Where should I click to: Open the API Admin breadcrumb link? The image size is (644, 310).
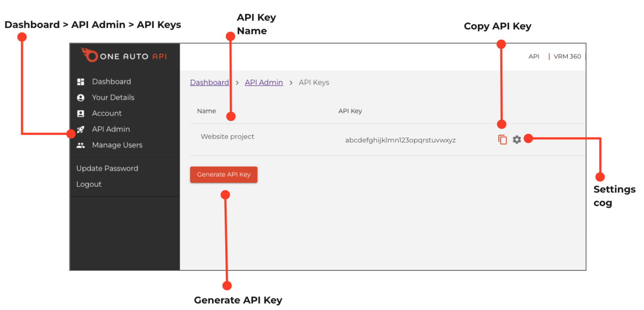(x=264, y=82)
